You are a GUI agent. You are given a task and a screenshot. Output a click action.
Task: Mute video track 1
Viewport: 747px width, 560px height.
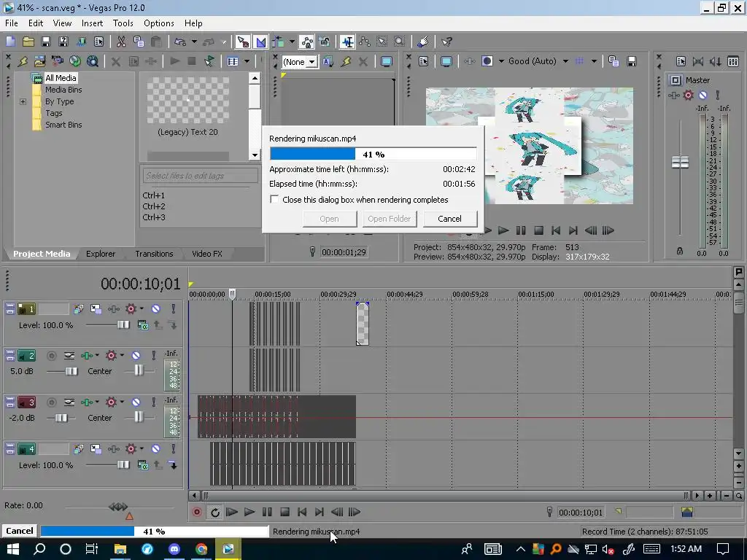coord(156,308)
